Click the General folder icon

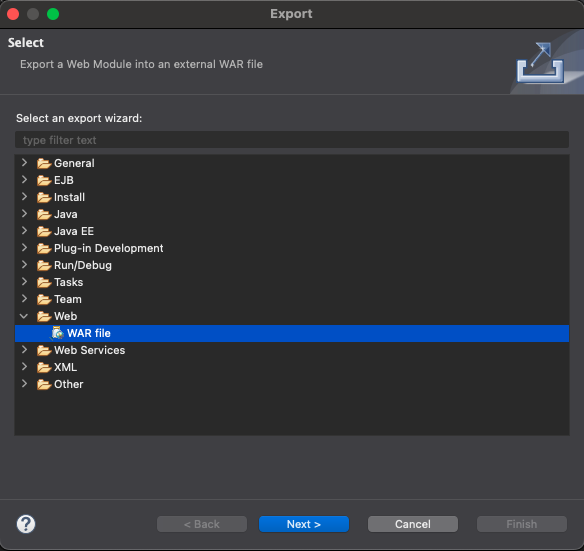(44, 163)
